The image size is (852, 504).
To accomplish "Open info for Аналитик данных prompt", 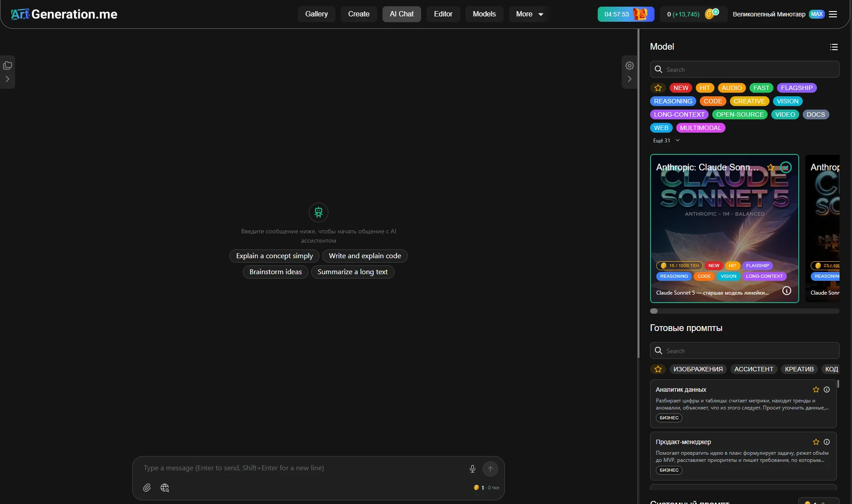I will [x=827, y=390].
